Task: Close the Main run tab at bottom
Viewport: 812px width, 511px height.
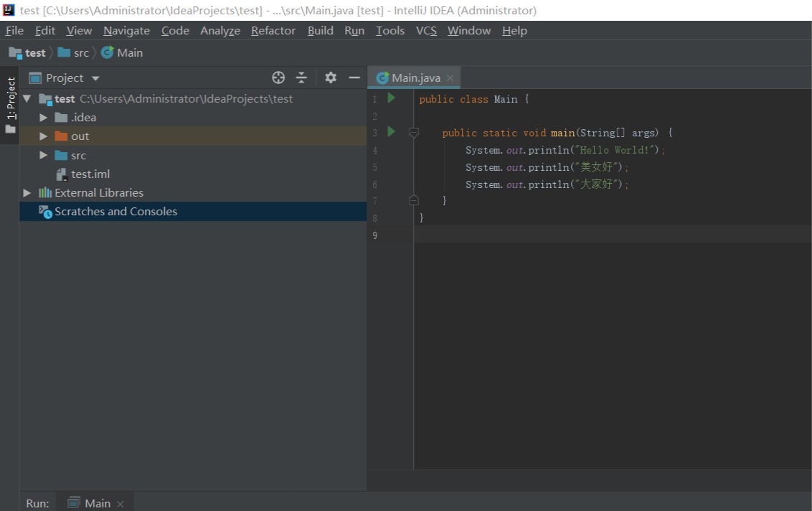Action: click(120, 504)
